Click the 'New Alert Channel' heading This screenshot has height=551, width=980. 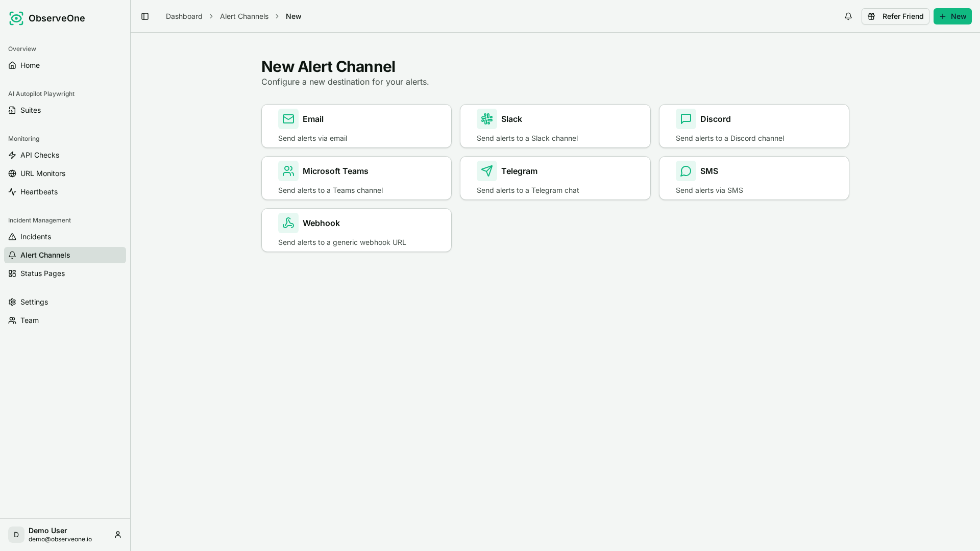328,66
